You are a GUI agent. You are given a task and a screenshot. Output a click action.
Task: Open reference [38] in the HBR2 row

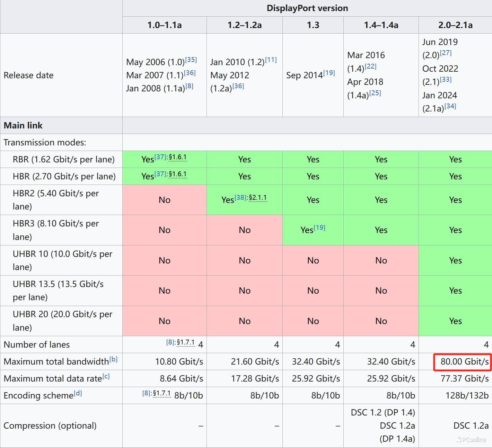(240, 198)
